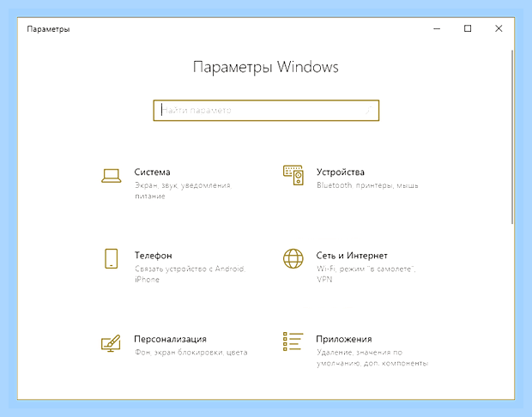Click description 'Bluetooth, принтеры, мышь'
Viewport: 532px width, 417px height.
[367, 185]
